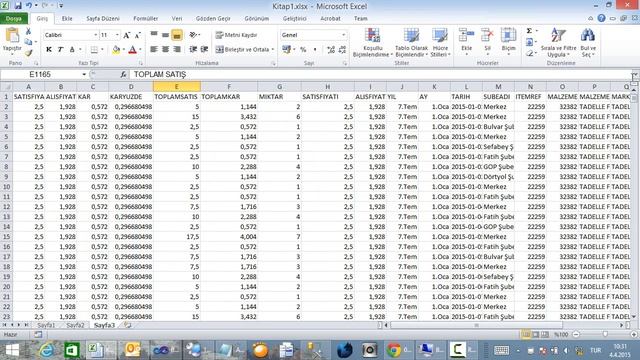The image size is (640, 360).
Task: Click the Select All corner button
Action: pyautogui.click(x=6, y=87)
